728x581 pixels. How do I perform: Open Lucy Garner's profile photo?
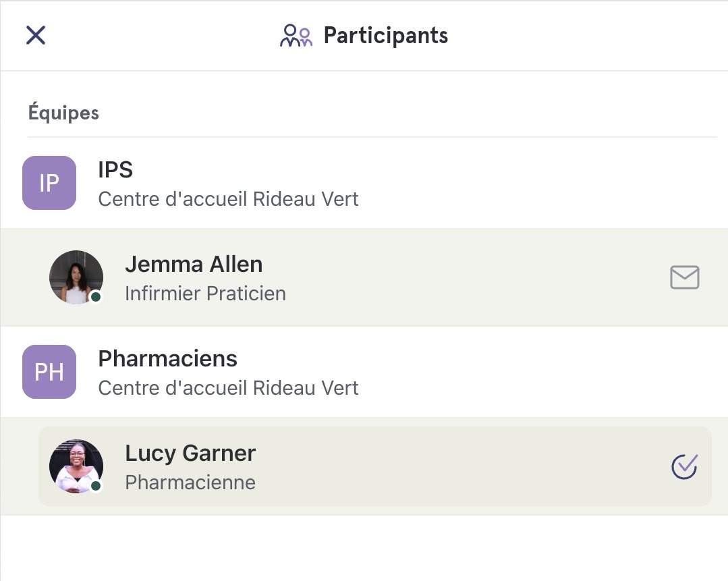coord(76,466)
